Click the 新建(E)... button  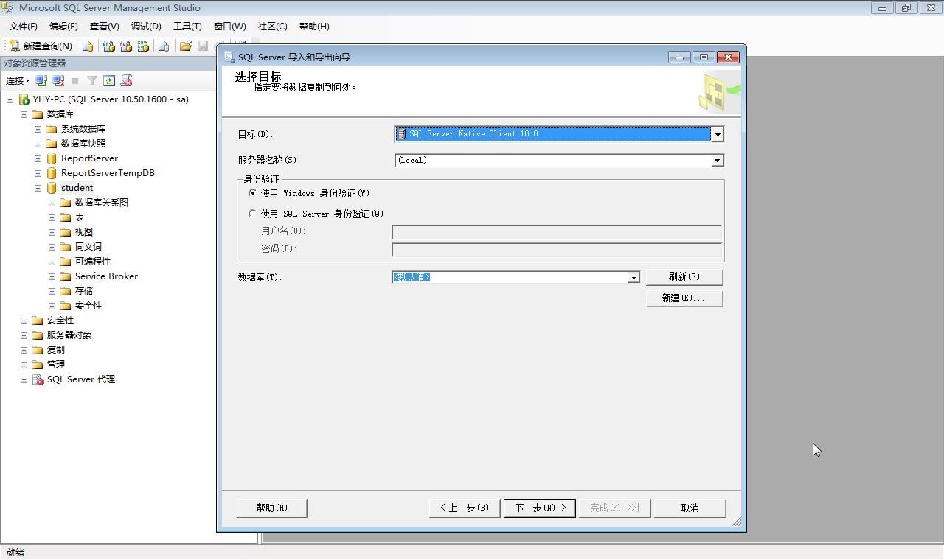pyautogui.click(x=684, y=298)
